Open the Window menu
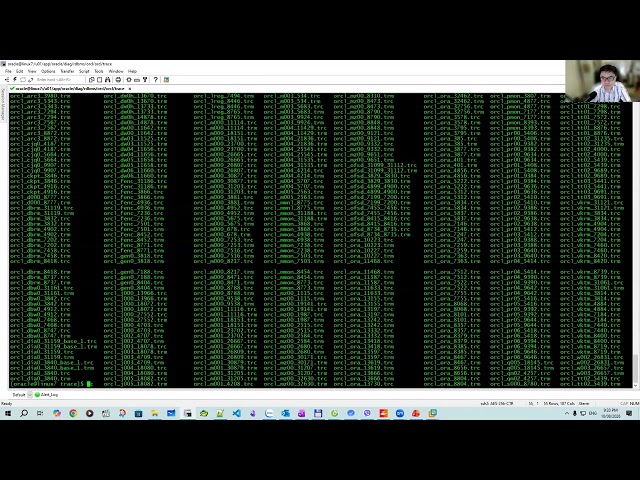 pos(116,71)
